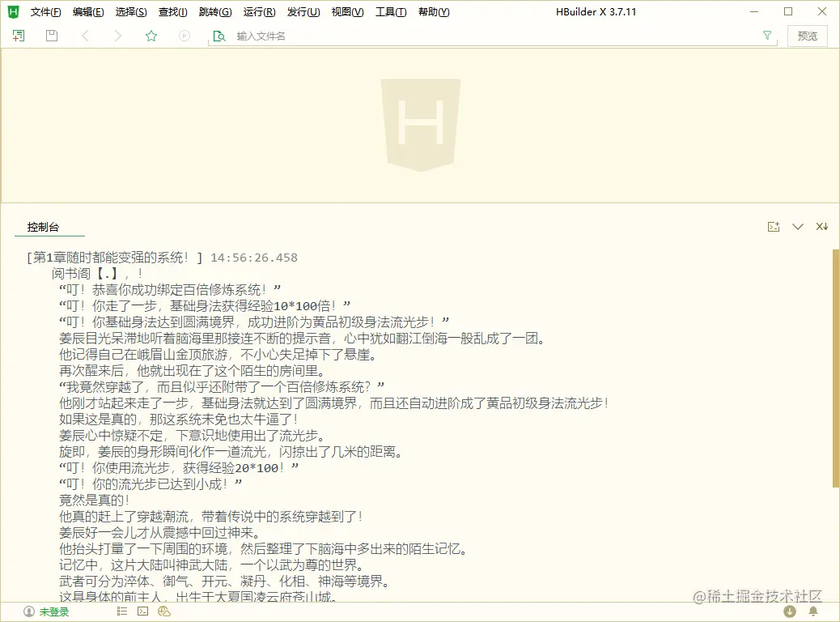Close the HBuilder X window
This screenshot has width=840, height=622.
pyautogui.click(x=822, y=12)
